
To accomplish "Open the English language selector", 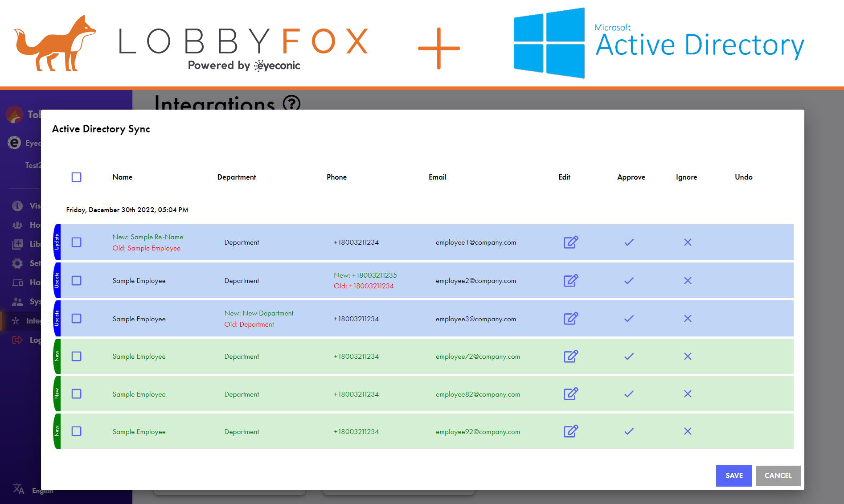I will tap(18, 488).
